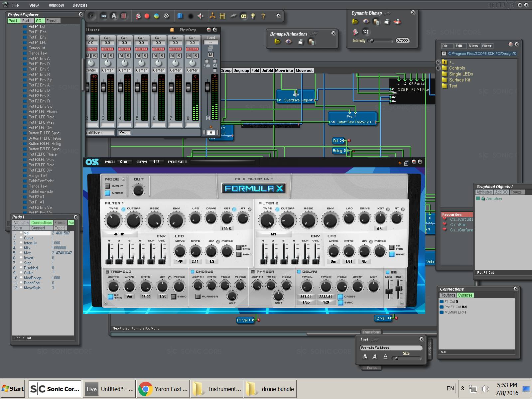Screen dimensions: 532x399
Task: Click the Store button in Pads I panel
Action: tap(21, 228)
